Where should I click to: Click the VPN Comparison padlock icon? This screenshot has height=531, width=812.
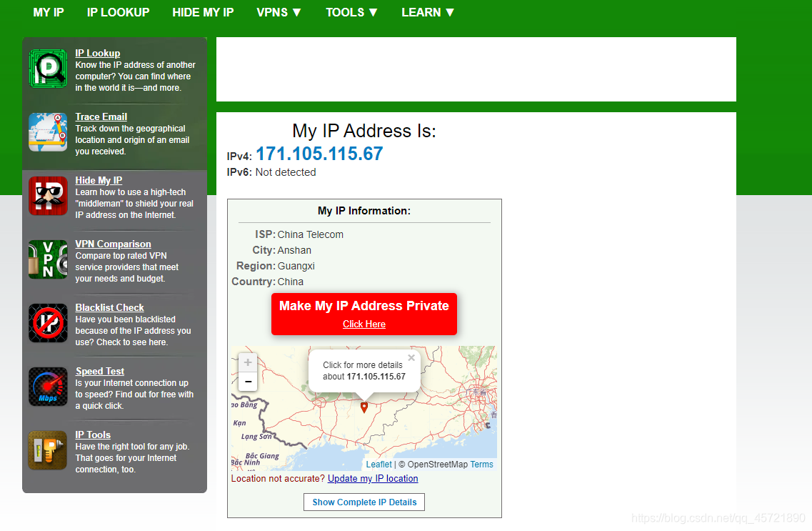(48, 259)
